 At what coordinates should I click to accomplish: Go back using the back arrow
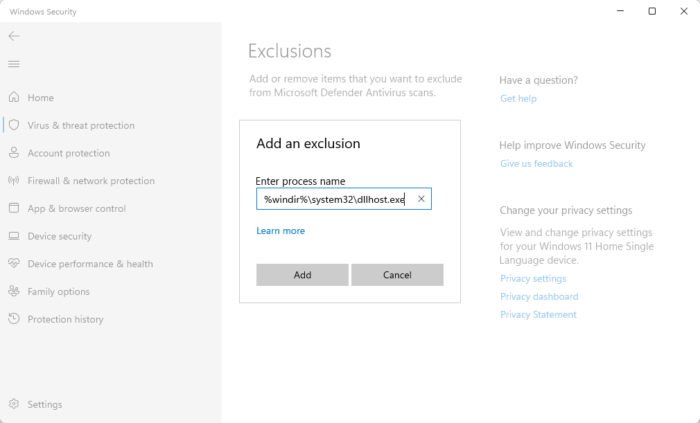pyautogui.click(x=14, y=36)
